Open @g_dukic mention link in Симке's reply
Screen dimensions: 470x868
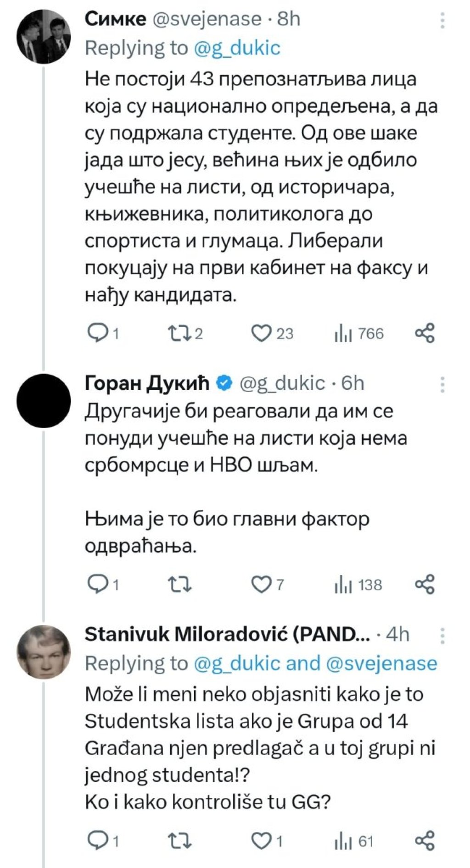click(237, 48)
